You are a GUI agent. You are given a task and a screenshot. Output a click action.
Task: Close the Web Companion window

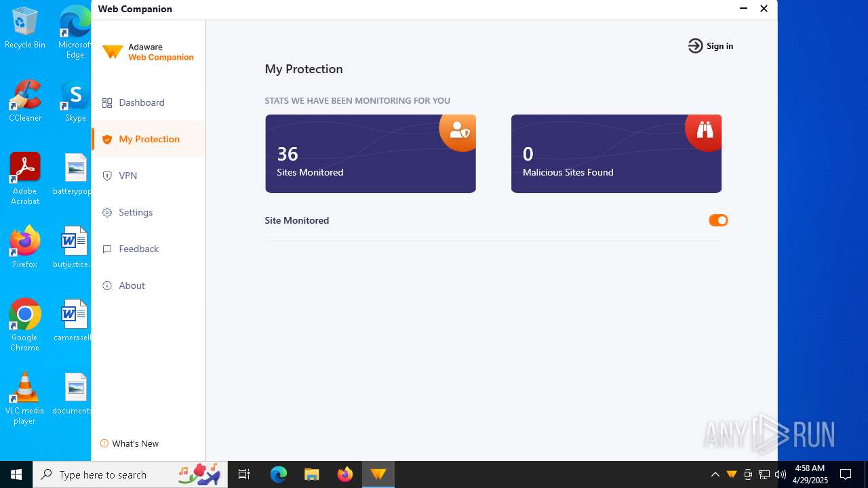764,9
